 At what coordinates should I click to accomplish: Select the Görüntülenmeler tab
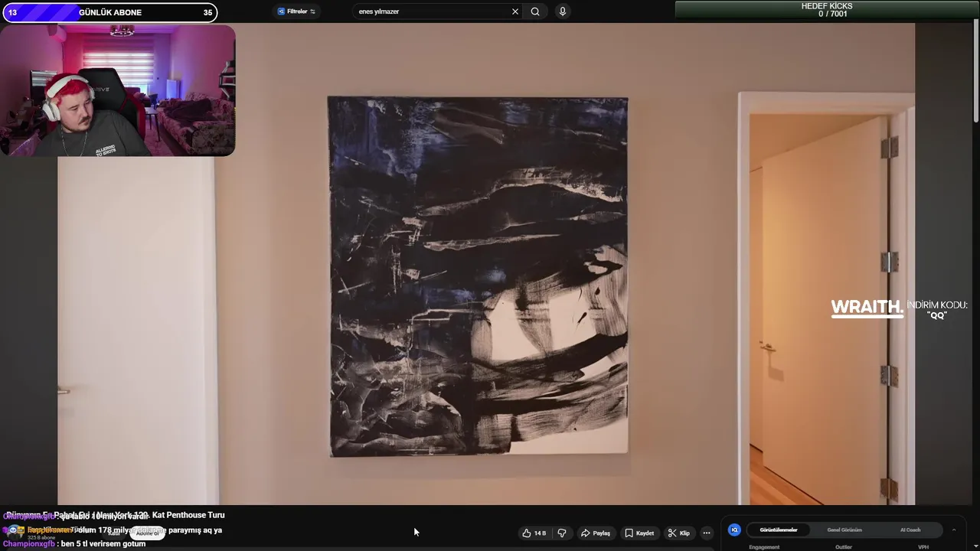click(x=779, y=530)
